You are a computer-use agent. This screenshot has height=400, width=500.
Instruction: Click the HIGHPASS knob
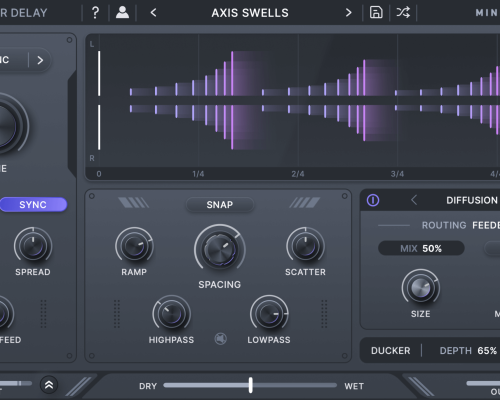click(171, 314)
